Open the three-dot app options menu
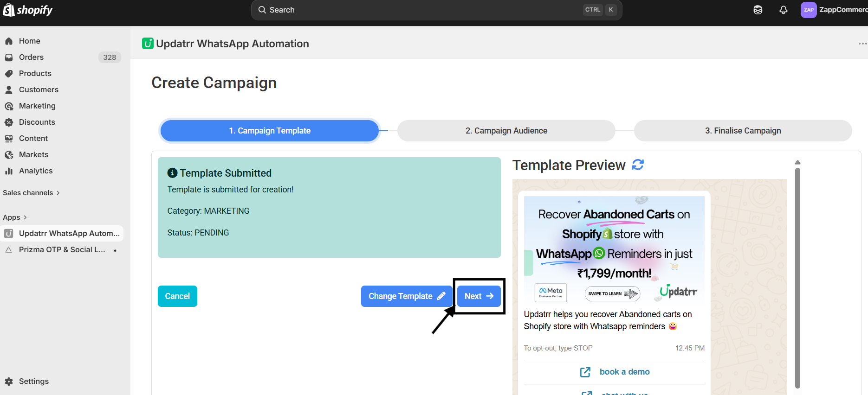This screenshot has height=395, width=868. [x=862, y=44]
